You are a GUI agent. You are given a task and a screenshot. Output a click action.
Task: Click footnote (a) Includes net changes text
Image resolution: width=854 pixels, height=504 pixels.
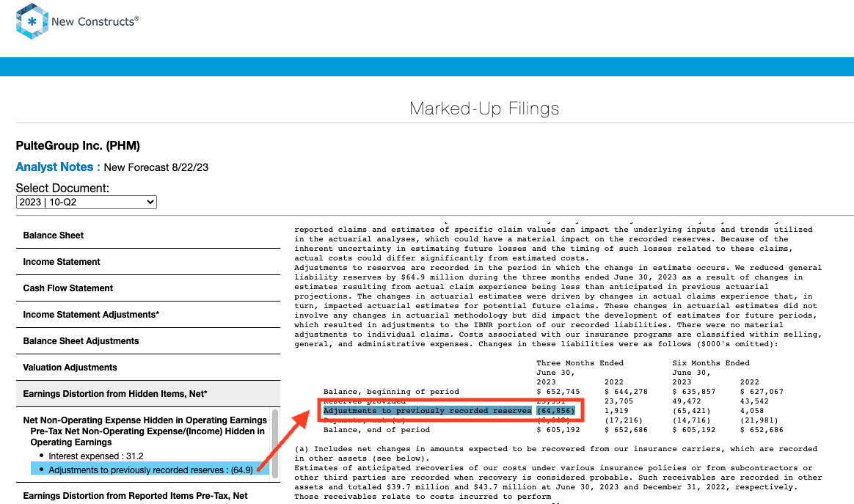click(x=555, y=453)
